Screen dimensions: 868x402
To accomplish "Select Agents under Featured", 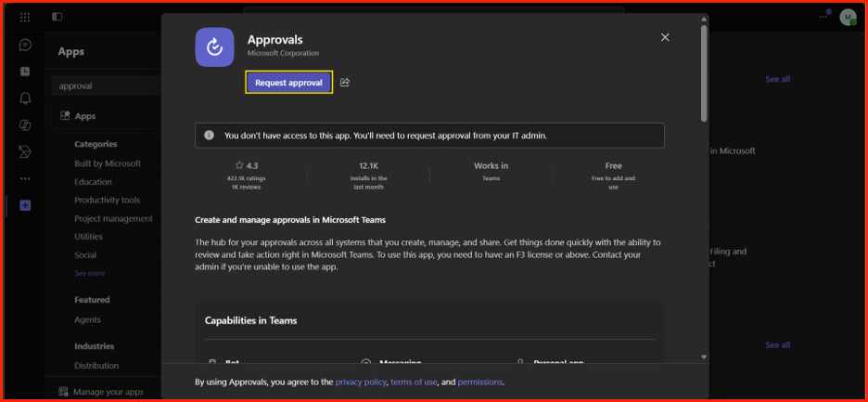I will pyautogui.click(x=87, y=320).
